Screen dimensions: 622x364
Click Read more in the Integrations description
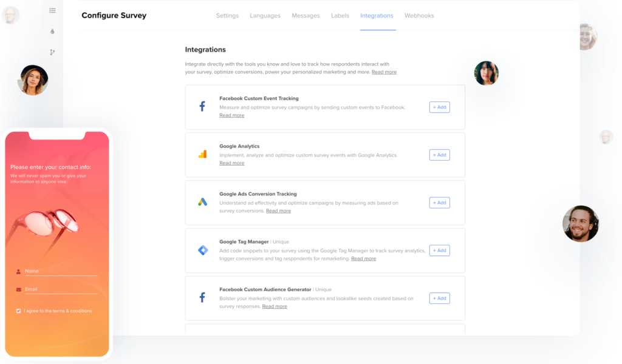tap(384, 72)
